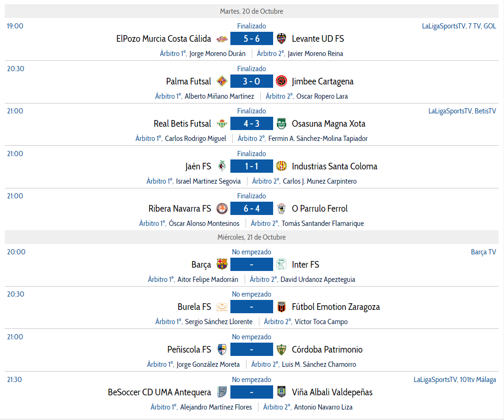Open the Barça club crest
Viewport: 504px width, 420px height.
coord(222,264)
